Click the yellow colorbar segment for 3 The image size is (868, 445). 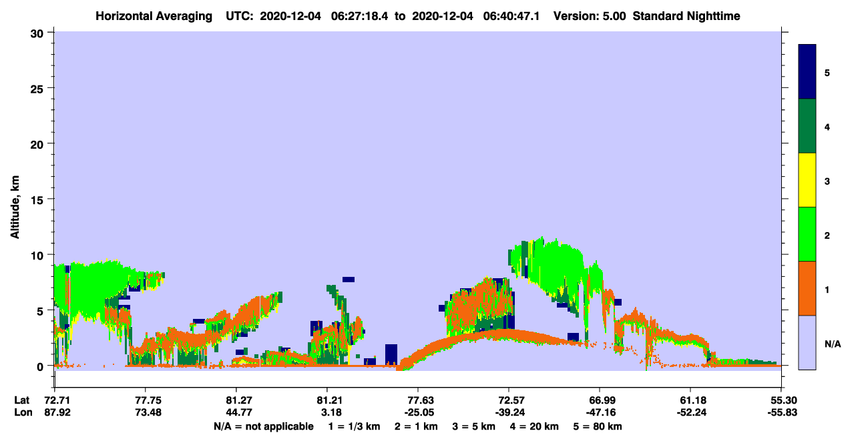807,180
